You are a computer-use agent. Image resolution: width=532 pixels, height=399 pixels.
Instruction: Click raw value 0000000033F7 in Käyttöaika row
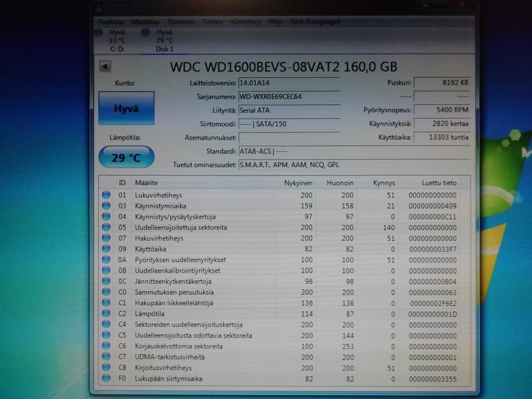tap(433, 249)
